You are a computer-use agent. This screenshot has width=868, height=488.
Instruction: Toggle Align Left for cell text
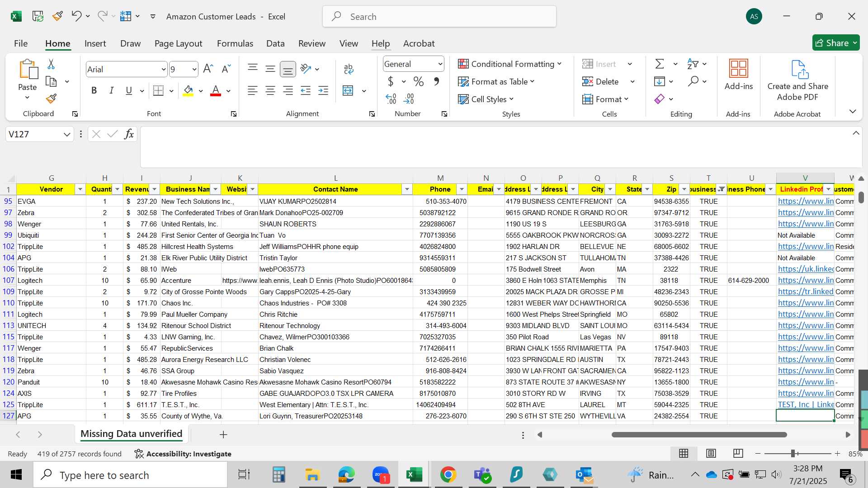[x=253, y=91]
